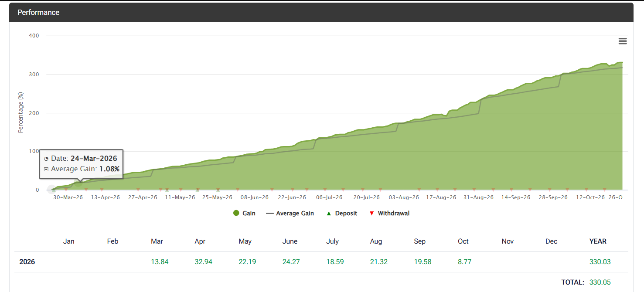Image resolution: width=644 pixels, height=292 pixels.
Task: Click the Jan column header
Action: (69, 241)
